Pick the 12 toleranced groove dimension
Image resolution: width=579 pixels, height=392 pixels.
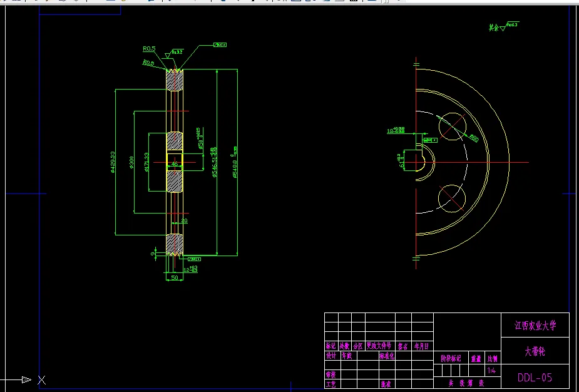190,269
